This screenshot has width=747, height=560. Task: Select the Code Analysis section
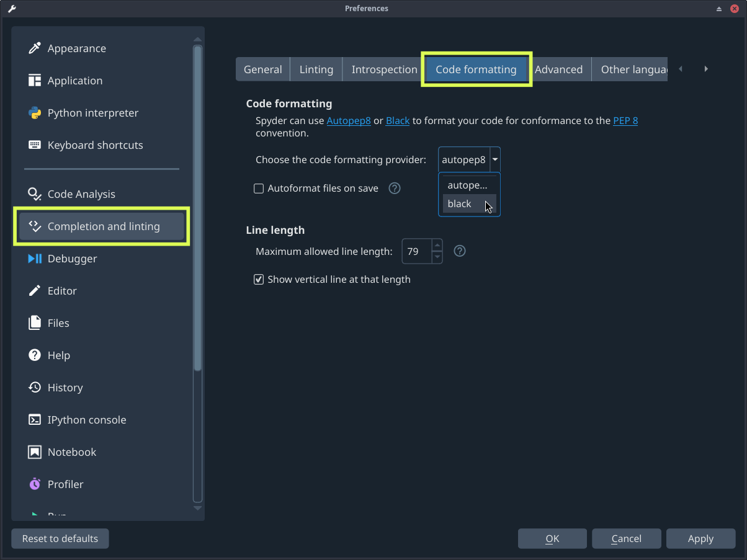pyautogui.click(x=81, y=193)
